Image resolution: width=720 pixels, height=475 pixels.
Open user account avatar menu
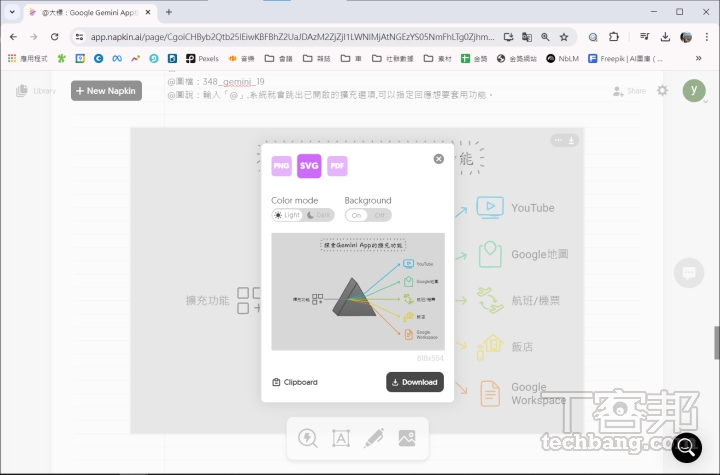click(x=694, y=90)
